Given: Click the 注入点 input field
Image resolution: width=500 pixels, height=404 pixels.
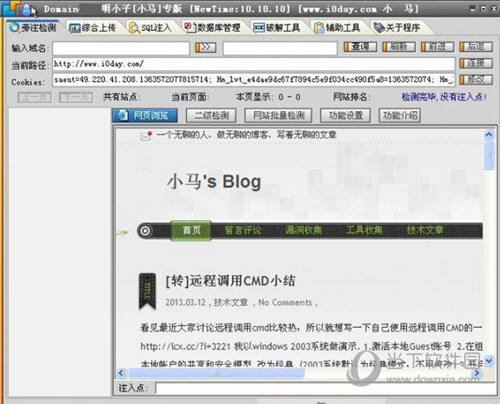Looking at the screenshot, I should (325, 388).
